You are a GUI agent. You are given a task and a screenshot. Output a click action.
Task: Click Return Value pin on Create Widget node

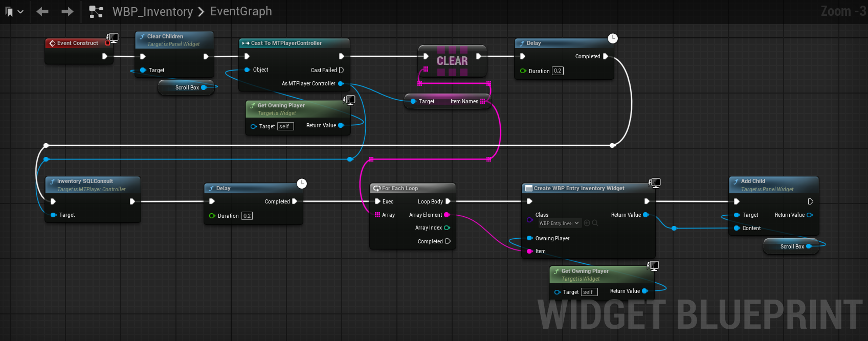click(x=646, y=215)
